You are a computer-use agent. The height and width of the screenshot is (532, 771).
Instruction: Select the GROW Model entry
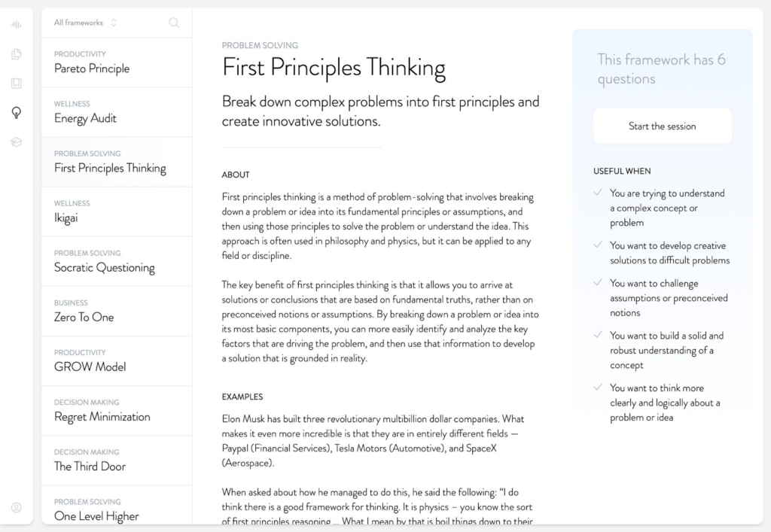point(117,361)
